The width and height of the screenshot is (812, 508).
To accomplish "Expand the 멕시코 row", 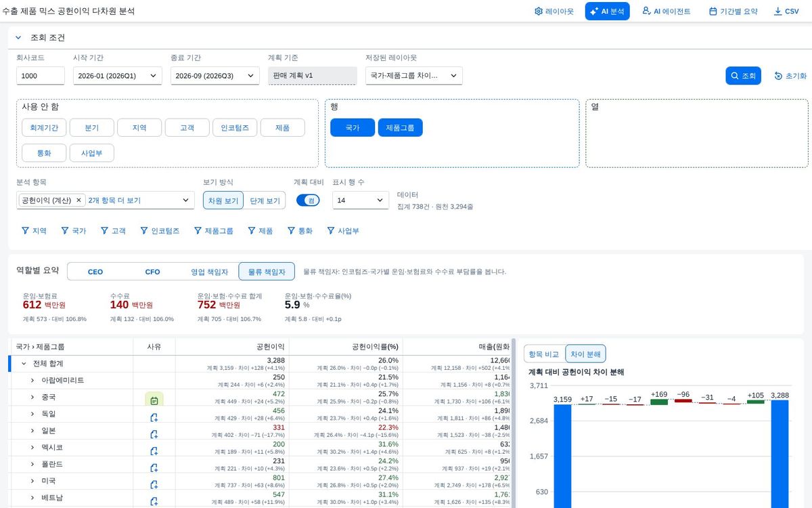I will coord(32,448).
